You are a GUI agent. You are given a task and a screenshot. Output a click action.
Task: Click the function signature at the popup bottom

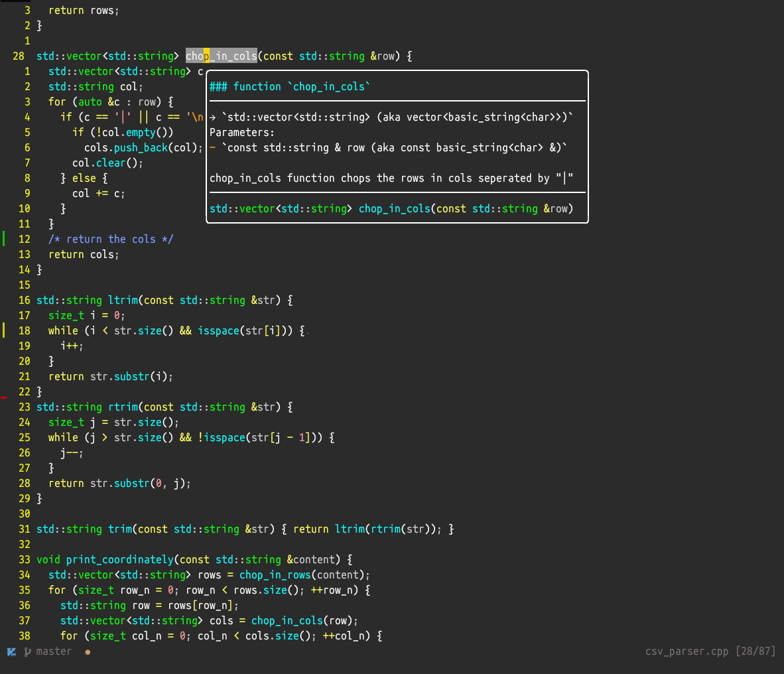[x=391, y=208]
